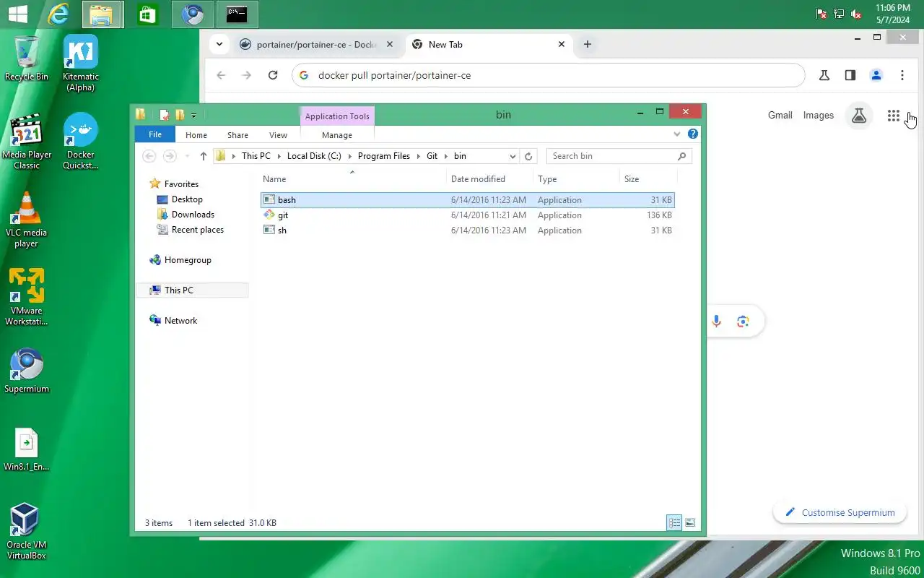Expand the ribbon chevron in Explorer
Viewport: 924px width, 578px height.
677,134
